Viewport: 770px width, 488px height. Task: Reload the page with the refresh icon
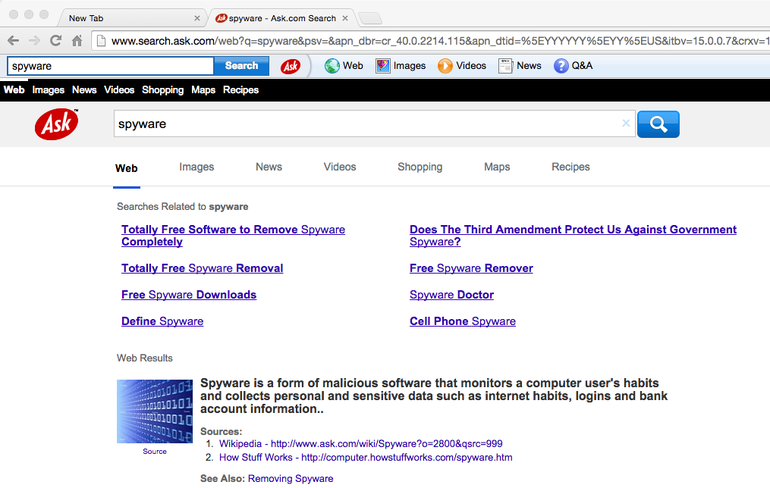[55, 41]
